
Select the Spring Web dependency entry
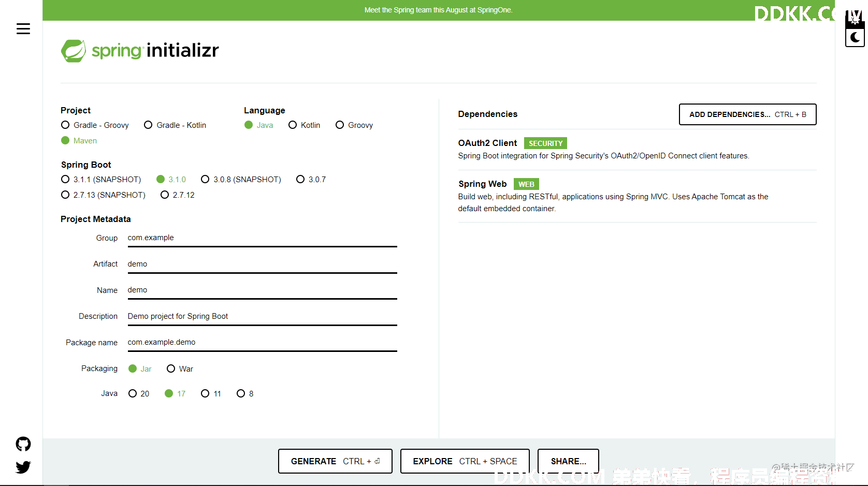[637, 196]
